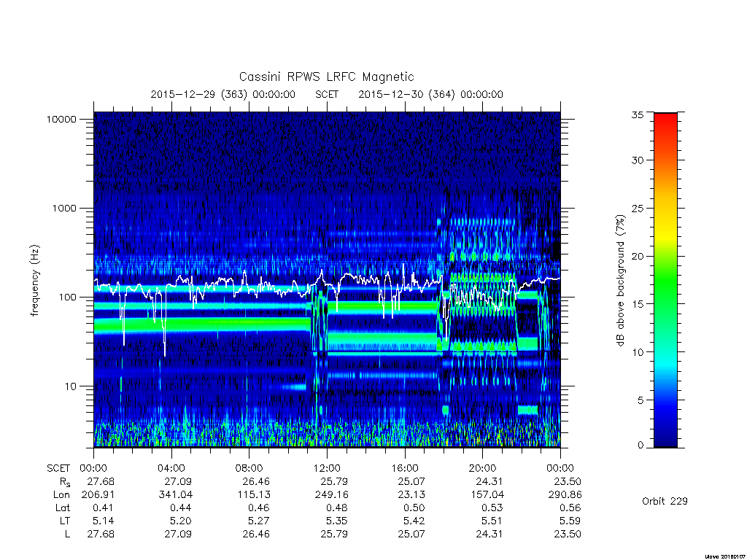Click the Lon value 249.16
747x560 pixels.
tap(331, 495)
